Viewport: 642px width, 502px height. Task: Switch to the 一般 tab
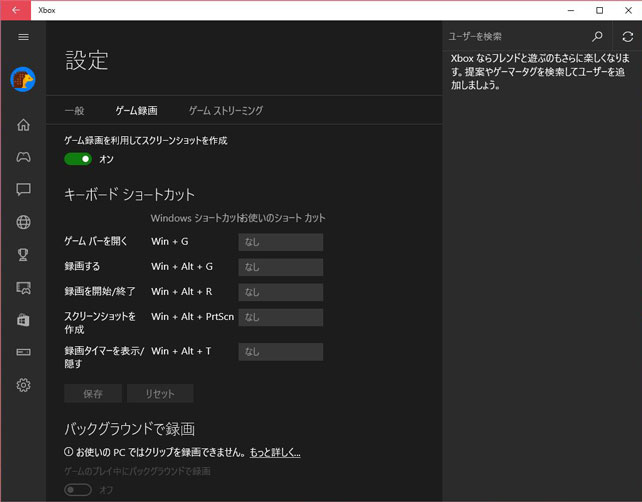click(x=75, y=111)
